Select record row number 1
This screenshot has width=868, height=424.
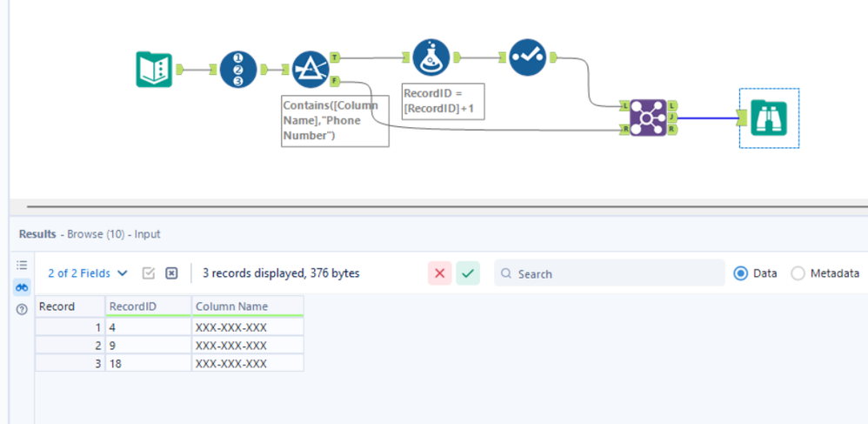pos(70,327)
